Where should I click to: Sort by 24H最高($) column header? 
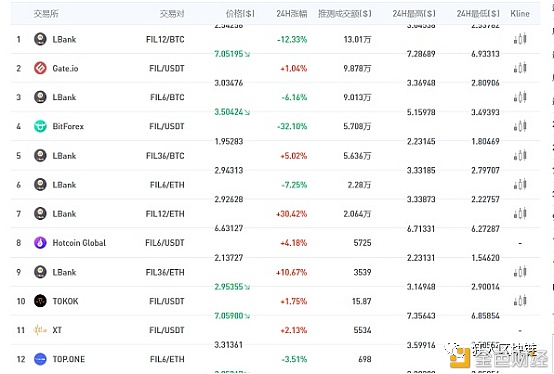414,14
